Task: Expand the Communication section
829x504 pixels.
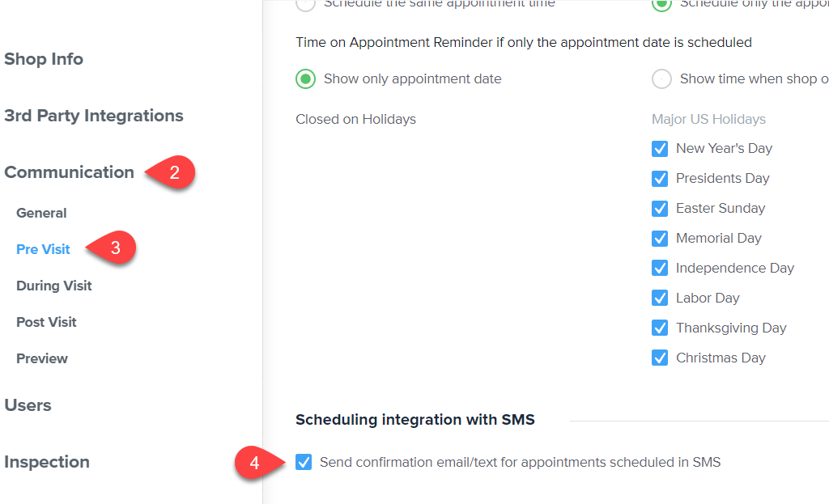Action: (69, 172)
